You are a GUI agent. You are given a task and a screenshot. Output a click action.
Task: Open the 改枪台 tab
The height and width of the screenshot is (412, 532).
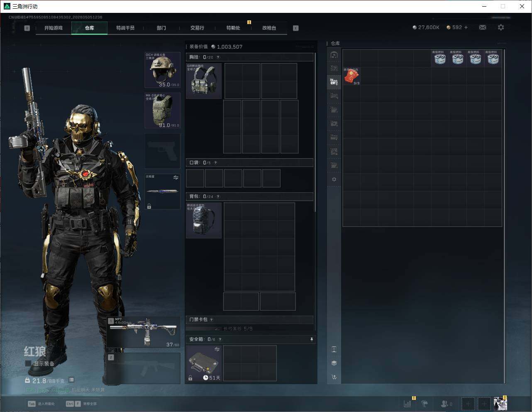pos(269,28)
